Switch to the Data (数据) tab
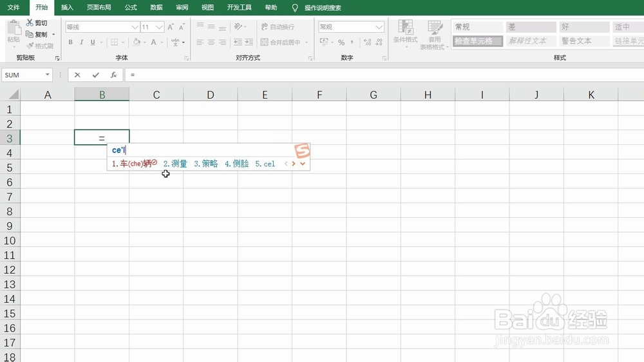 pos(156,7)
